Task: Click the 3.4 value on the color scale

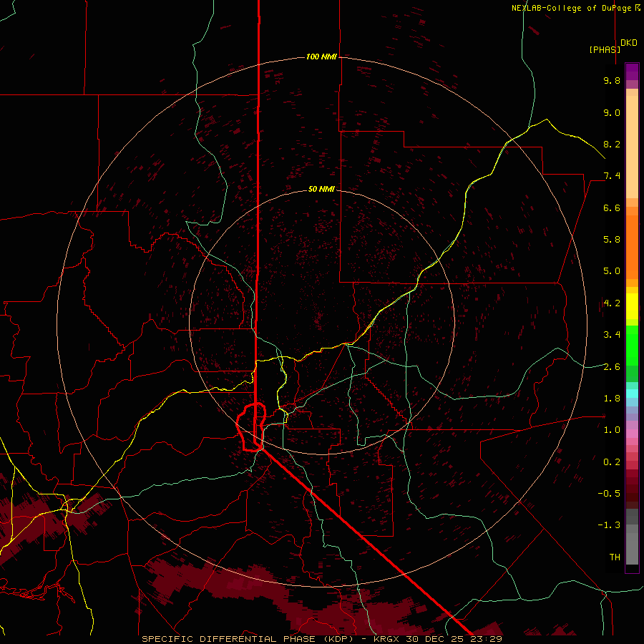Action: click(x=612, y=335)
